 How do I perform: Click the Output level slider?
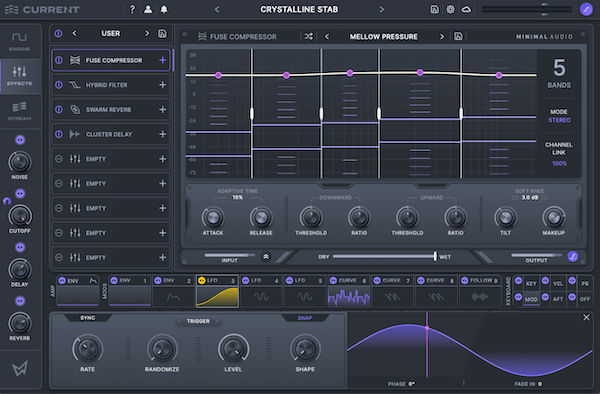coord(536,255)
